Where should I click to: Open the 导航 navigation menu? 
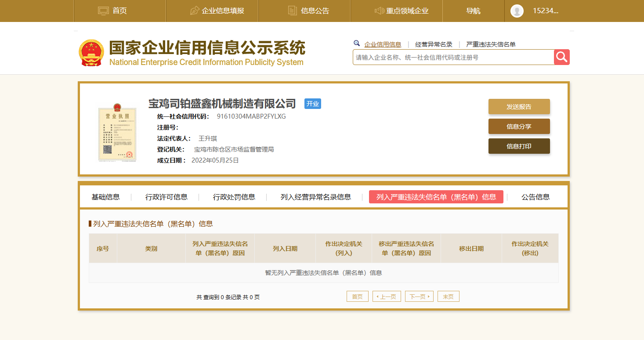473,11
